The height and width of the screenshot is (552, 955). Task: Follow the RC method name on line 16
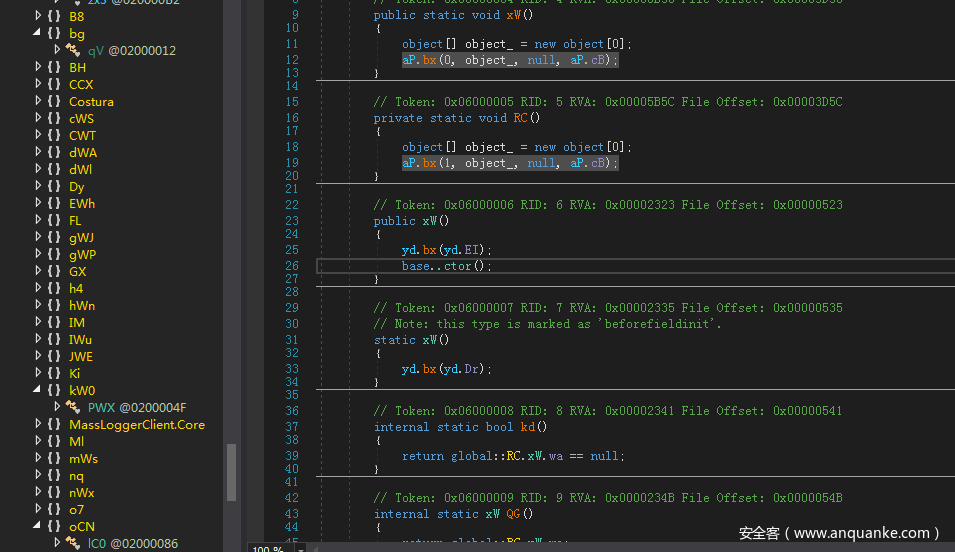pyautogui.click(x=520, y=118)
